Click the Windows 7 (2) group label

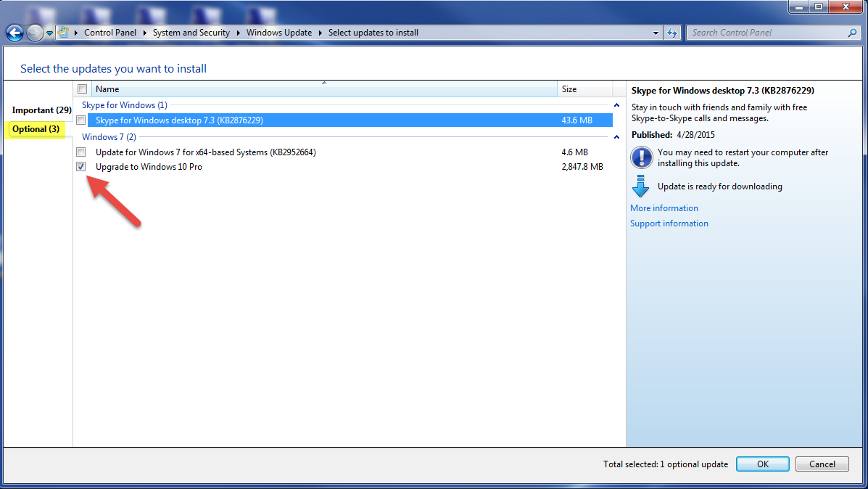pyautogui.click(x=109, y=137)
